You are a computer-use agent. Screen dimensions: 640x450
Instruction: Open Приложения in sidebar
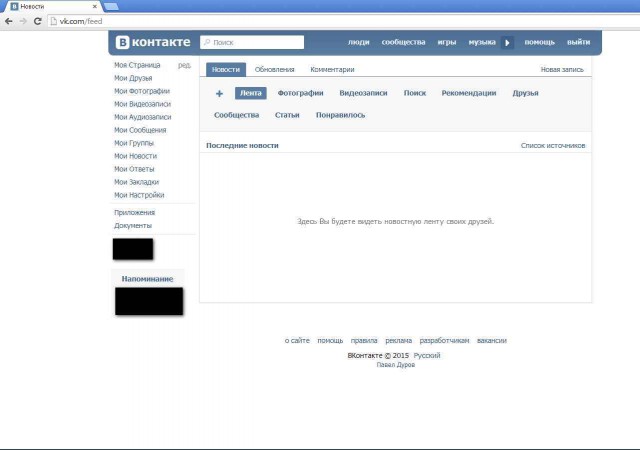[134, 212]
